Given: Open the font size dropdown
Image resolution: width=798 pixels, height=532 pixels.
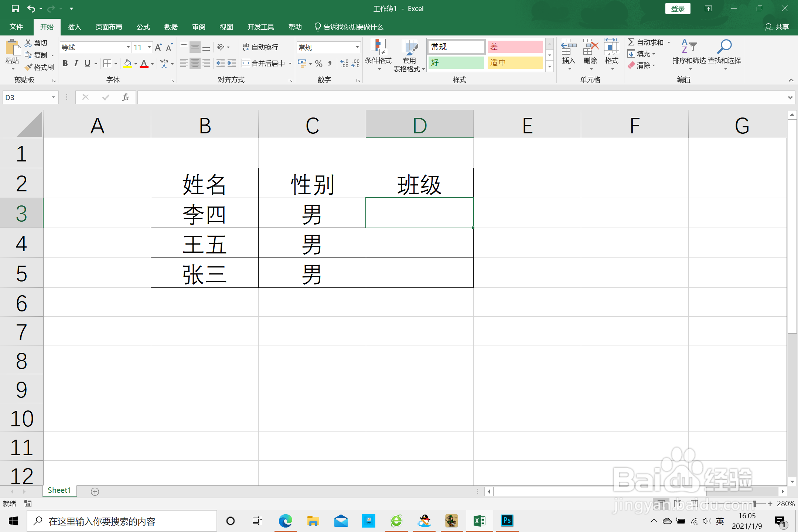Looking at the screenshot, I should click(149, 47).
